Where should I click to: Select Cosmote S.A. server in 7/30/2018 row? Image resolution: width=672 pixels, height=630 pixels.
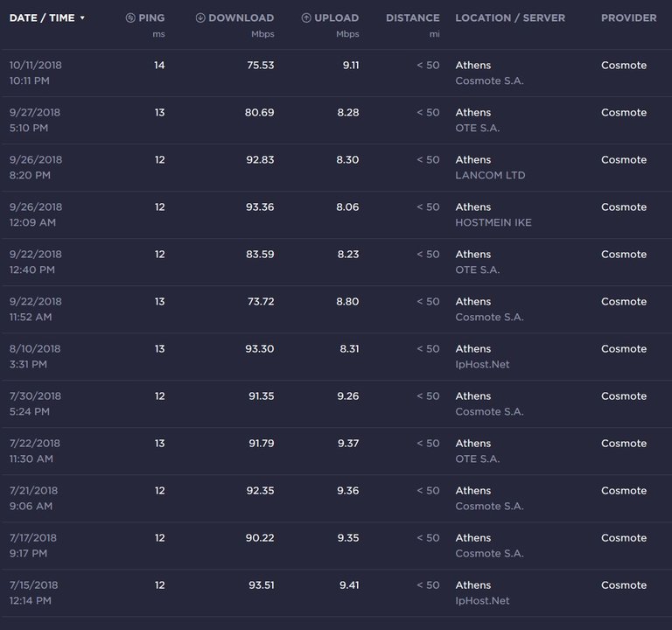(x=489, y=411)
